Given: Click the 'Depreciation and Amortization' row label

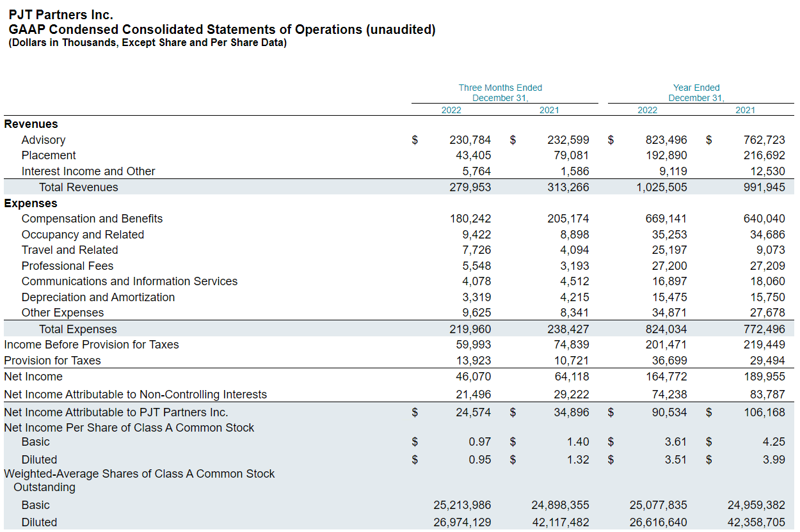Looking at the screenshot, I should (98, 297).
